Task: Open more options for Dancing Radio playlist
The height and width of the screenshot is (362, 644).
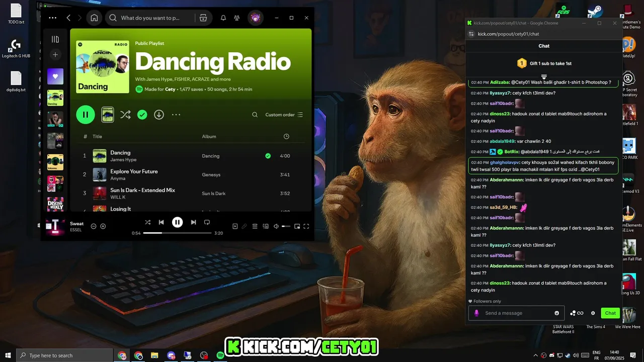Action: (x=176, y=115)
